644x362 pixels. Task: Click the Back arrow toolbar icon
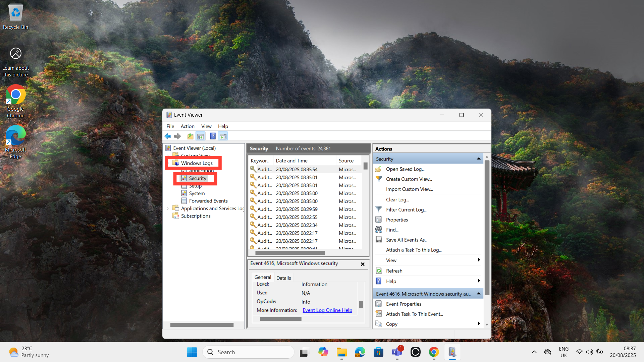pyautogui.click(x=168, y=136)
